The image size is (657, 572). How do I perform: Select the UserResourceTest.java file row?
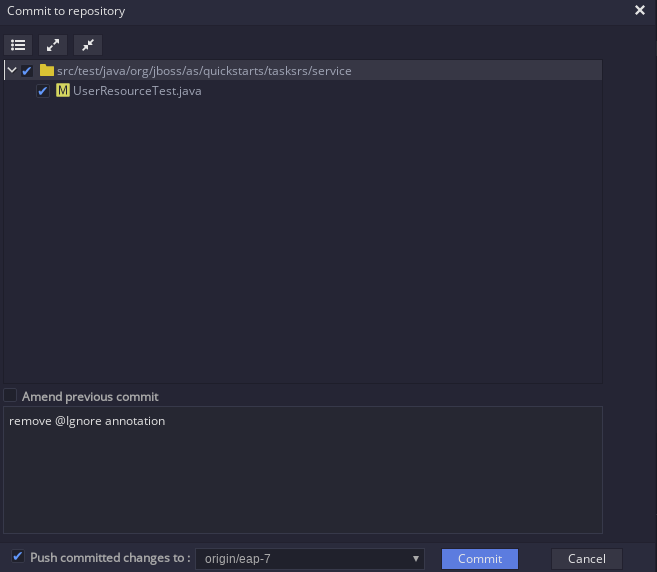303,91
